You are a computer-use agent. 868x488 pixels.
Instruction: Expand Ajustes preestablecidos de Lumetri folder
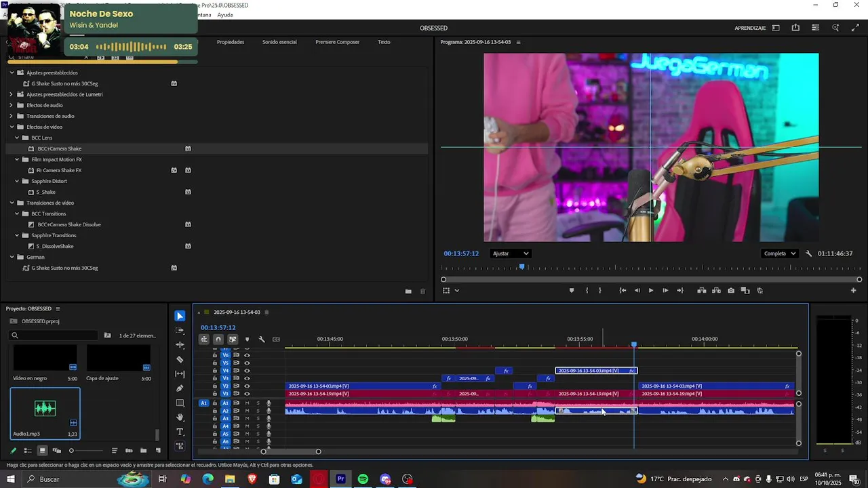pyautogui.click(x=12, y=94)
